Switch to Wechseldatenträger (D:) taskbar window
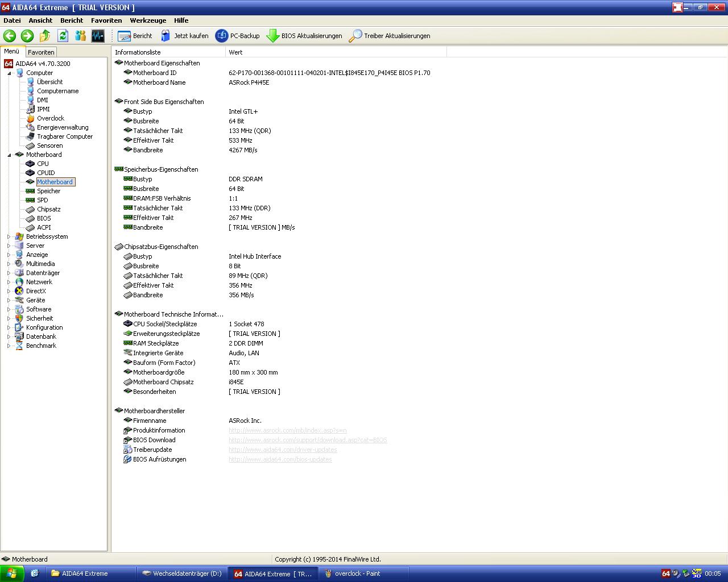 click(x=182, y=573)
